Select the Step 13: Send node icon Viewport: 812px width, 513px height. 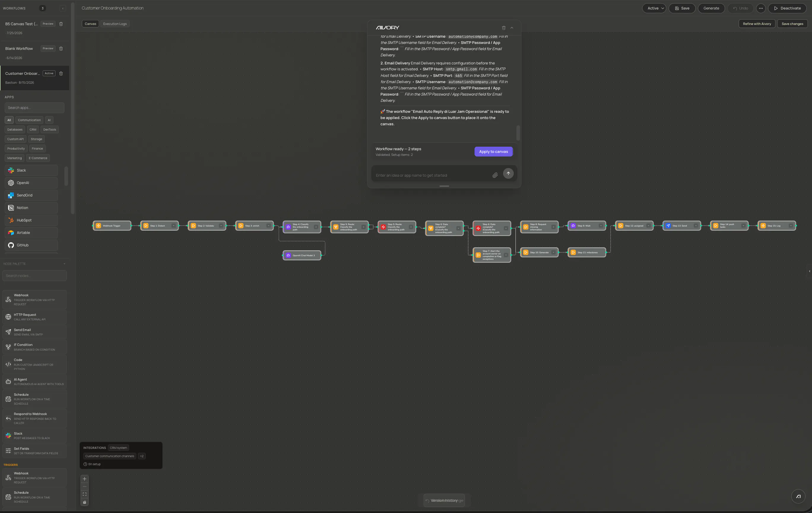point(668,226)
